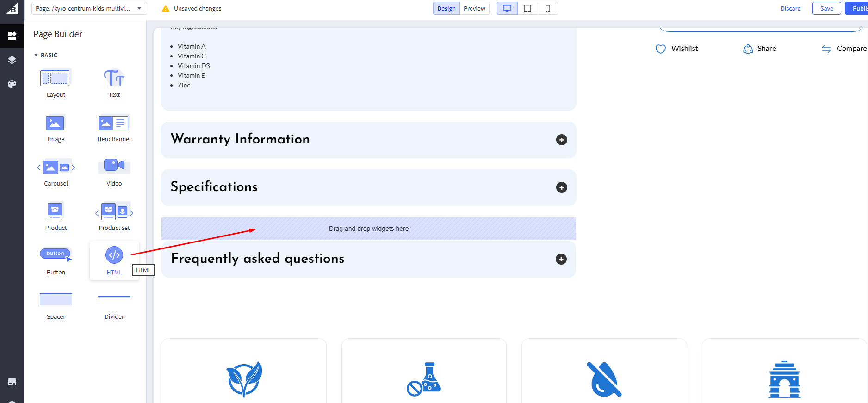Switch to desktop device view
This screenshot has width=868, height=403.
coord(507,8)
